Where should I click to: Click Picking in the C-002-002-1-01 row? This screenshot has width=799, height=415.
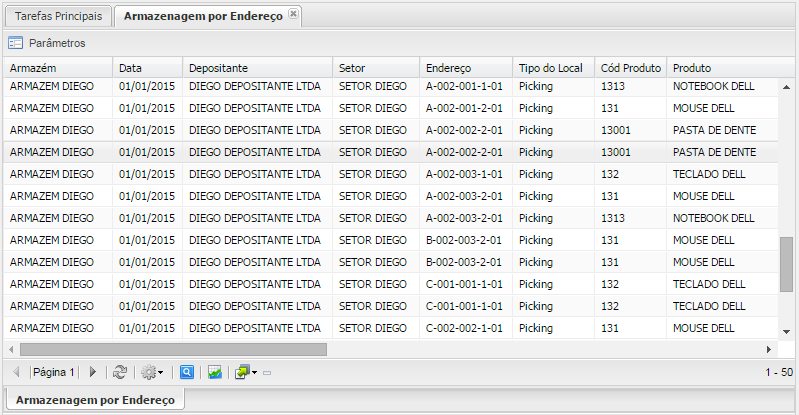[536, 328]
